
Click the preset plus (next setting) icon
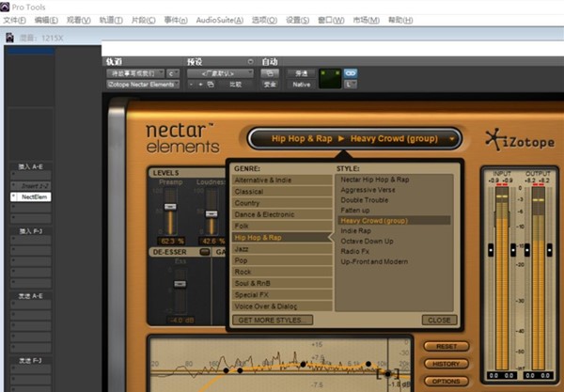pyautogui.click(x=201, y=85)
